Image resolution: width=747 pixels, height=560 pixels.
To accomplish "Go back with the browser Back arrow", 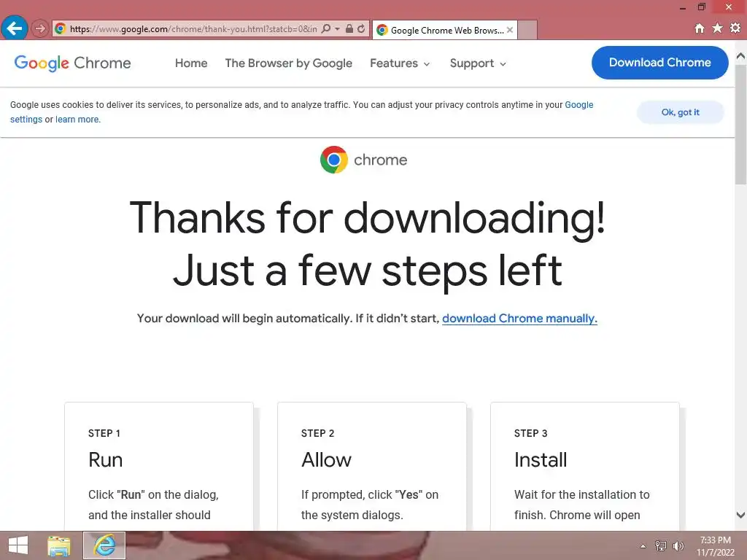I will (15, 28).
